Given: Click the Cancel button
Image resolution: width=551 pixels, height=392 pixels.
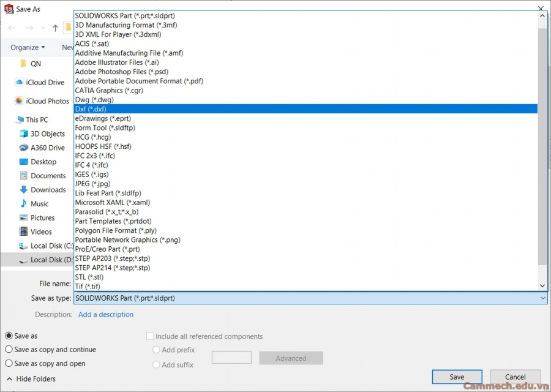Looking at the screenshot, I should click(515, 377).
